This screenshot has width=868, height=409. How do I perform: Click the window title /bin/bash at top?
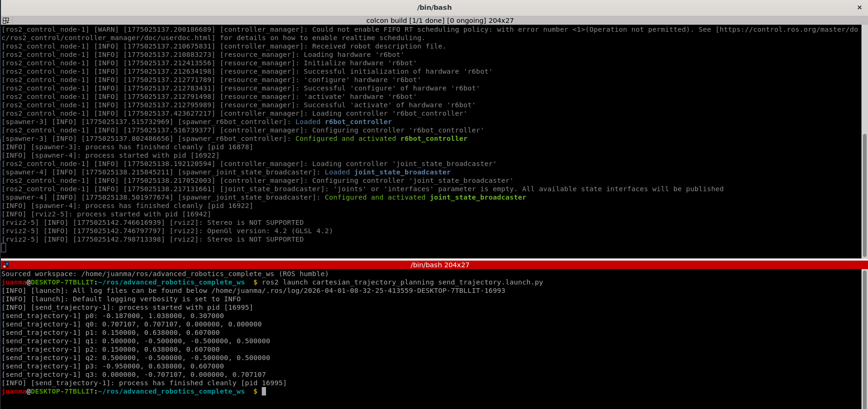(434, 7)
